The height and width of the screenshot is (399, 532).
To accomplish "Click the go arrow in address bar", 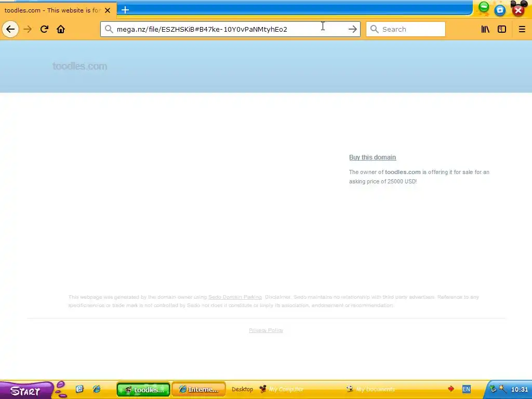I will [x=353, y=29].
